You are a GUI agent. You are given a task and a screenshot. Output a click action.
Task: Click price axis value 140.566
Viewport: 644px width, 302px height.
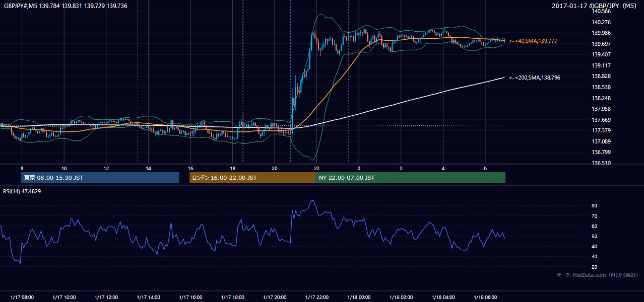pos(601,11)
